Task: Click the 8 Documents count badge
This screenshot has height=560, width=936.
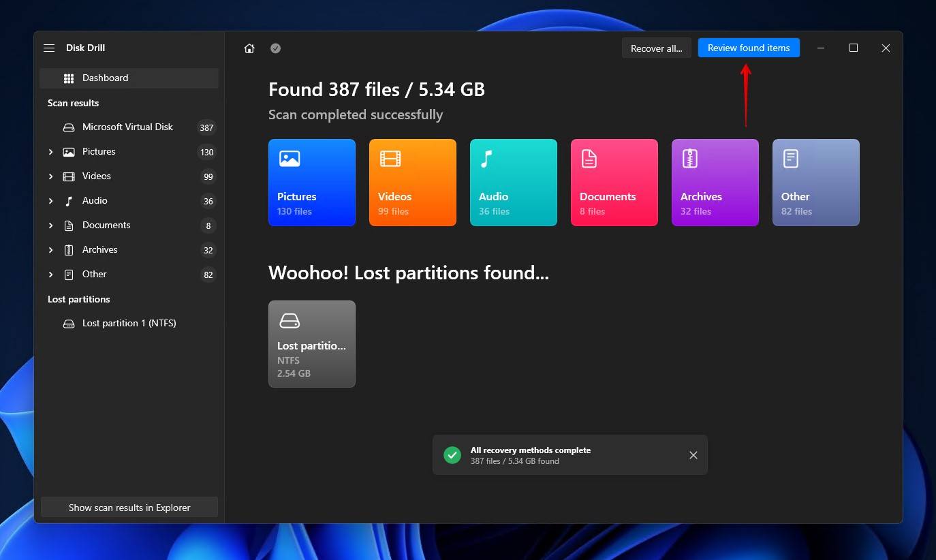Action: pyautogui.click(x=208, y=225)
